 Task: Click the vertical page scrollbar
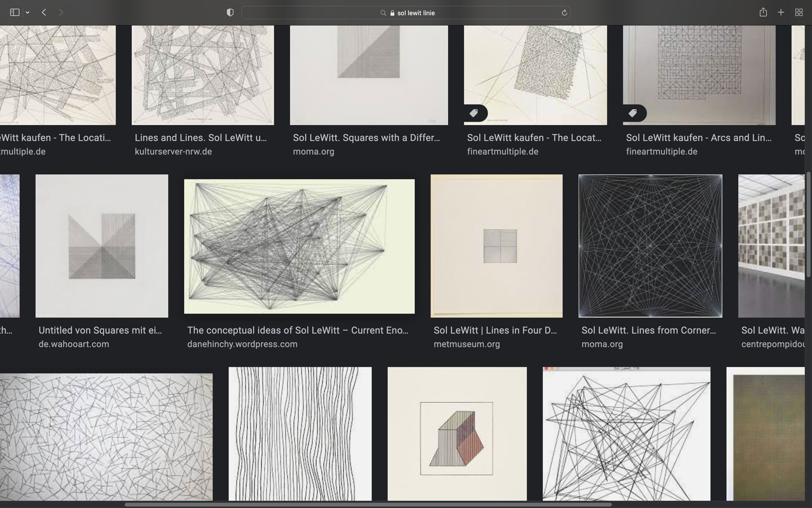coord(809,224)
